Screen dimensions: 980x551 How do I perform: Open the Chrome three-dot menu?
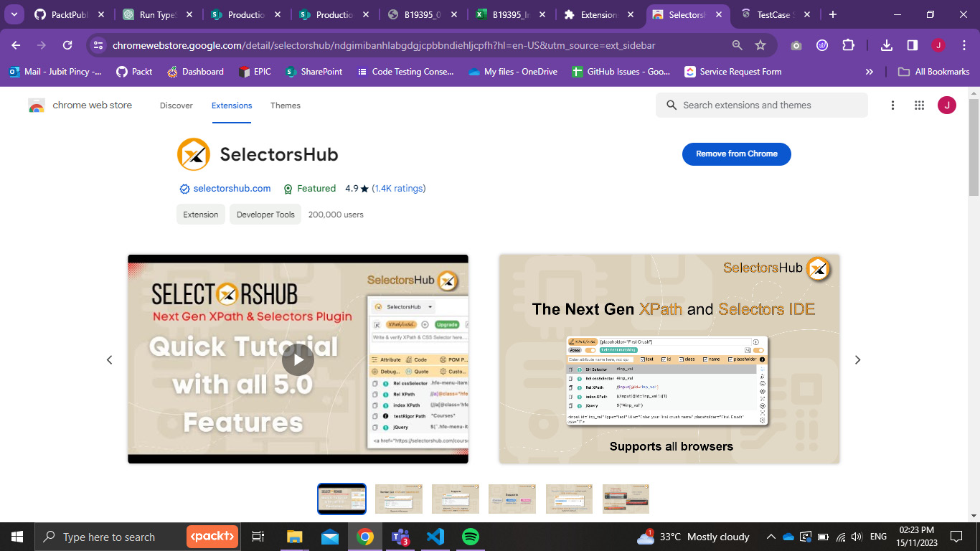(963, 45)
